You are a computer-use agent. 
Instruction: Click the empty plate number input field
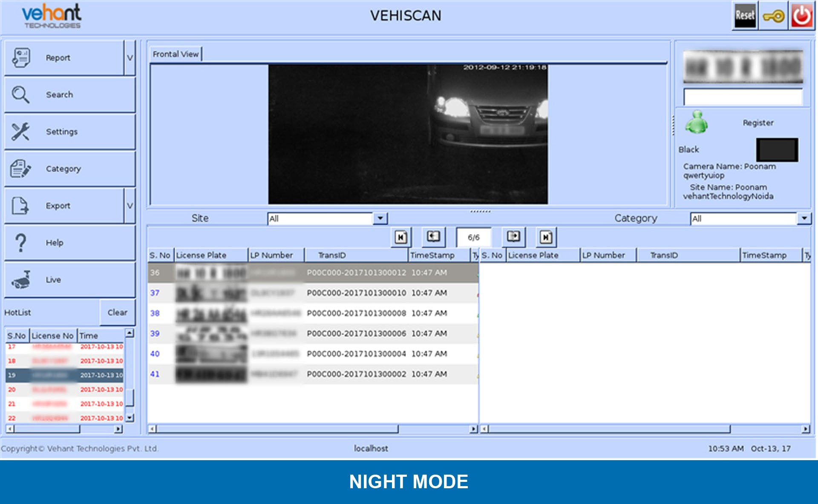coord(743,97)
